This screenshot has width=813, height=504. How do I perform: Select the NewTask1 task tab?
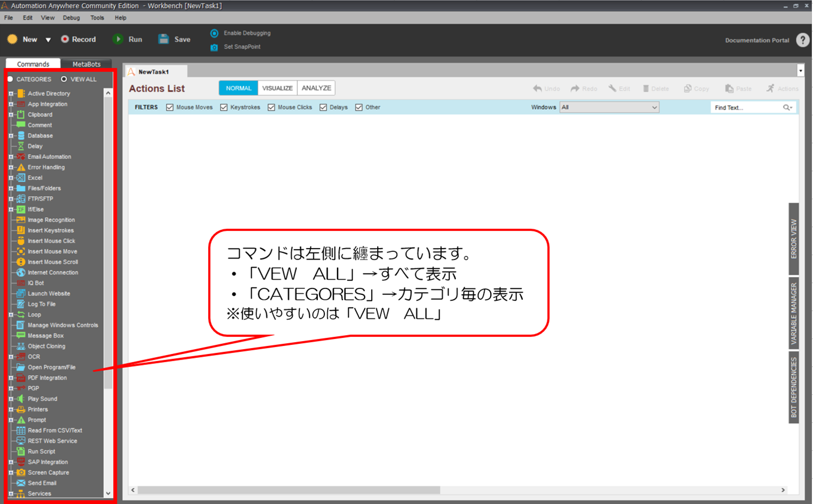coord(156,71)
